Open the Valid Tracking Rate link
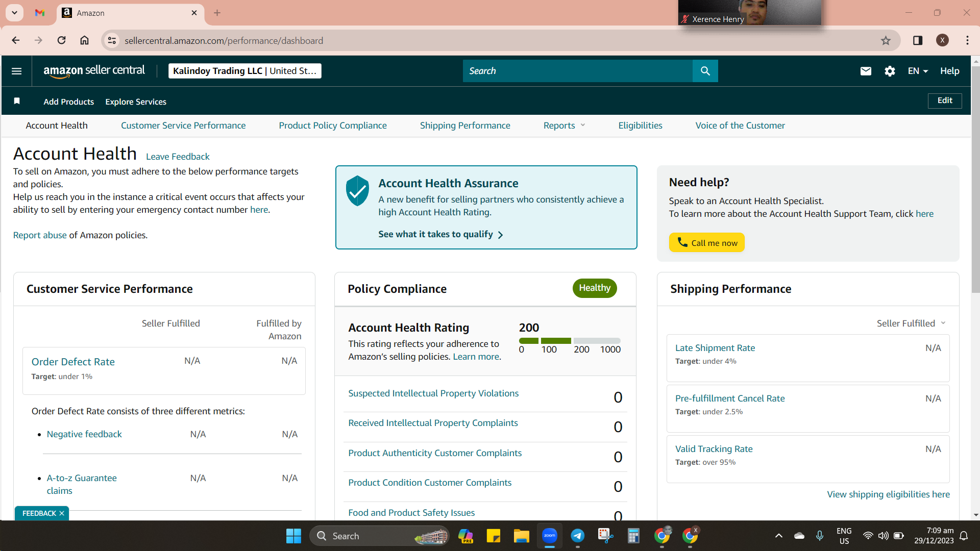Image resolution: width=980 pixels, height=551 pixels. [714, 449]
